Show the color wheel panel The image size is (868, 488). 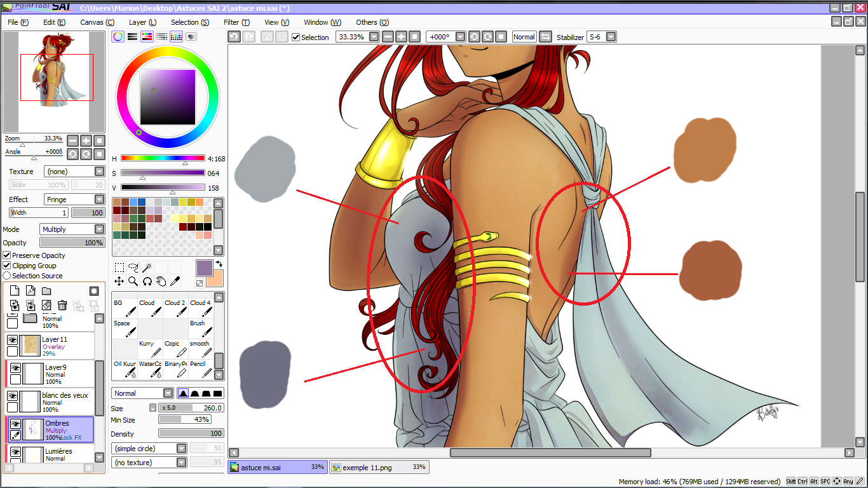pyautogui.click(x=118, y=37)
